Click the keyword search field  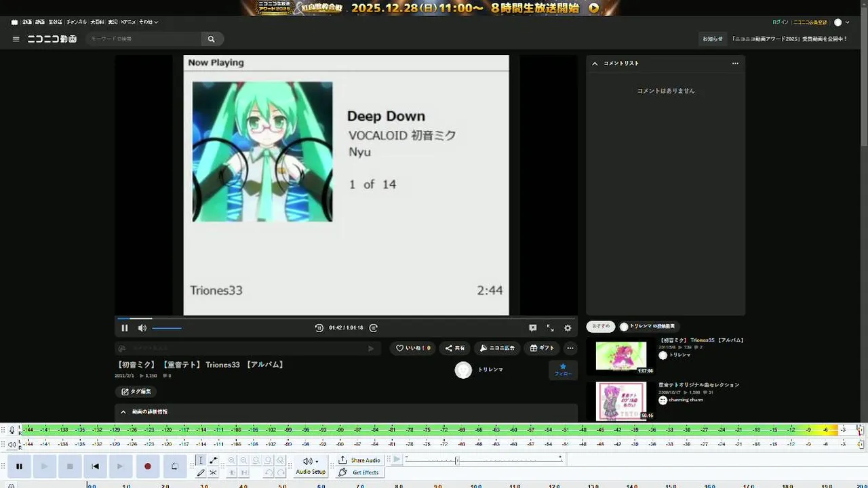144,39
